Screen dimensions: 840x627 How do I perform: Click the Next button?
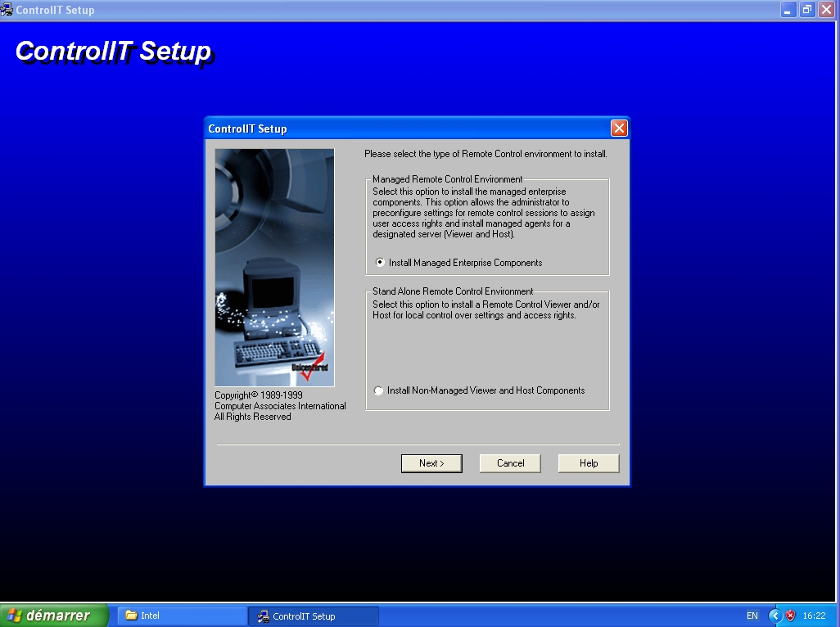click(x=431, y=463)
